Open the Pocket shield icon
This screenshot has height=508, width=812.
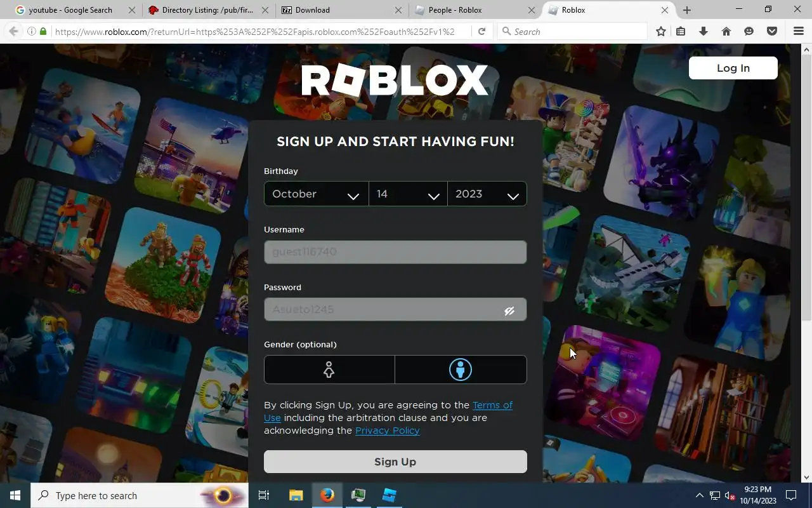pos(772,31)
